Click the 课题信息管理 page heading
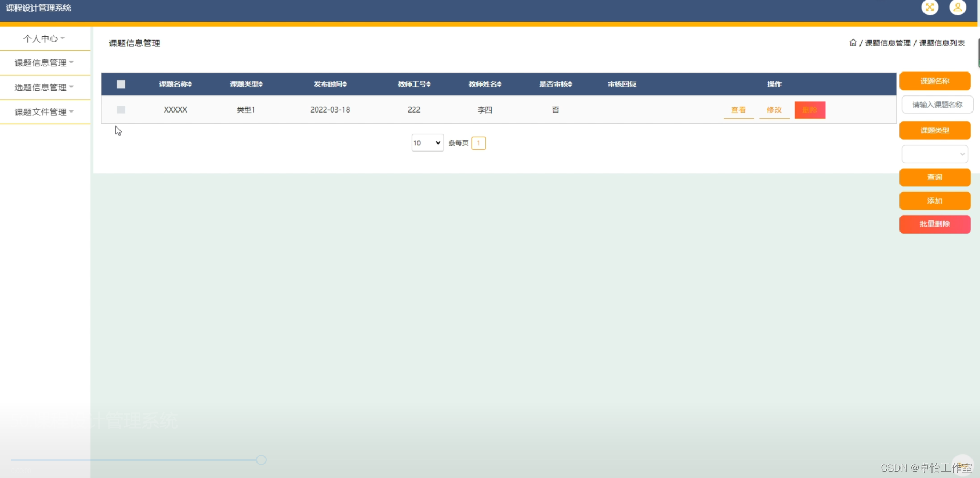980x478 pixels. pos(134,43)
